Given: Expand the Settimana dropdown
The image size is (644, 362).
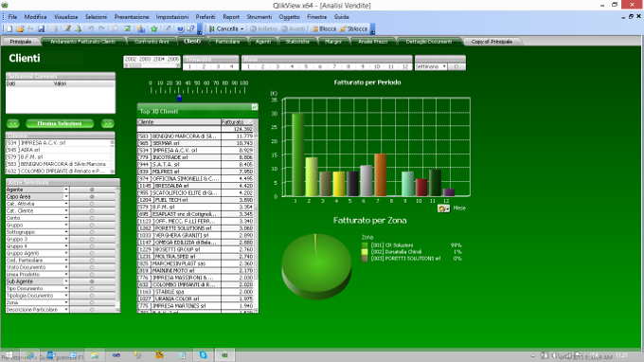Looking at the screenshot, I should (x=444, y=66).
